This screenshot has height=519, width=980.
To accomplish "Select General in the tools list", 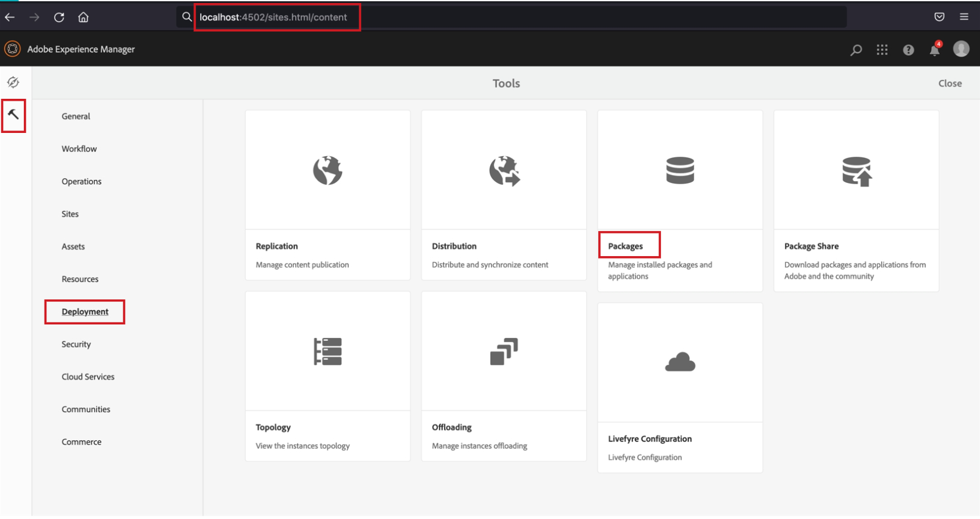I will click(76, 116).
